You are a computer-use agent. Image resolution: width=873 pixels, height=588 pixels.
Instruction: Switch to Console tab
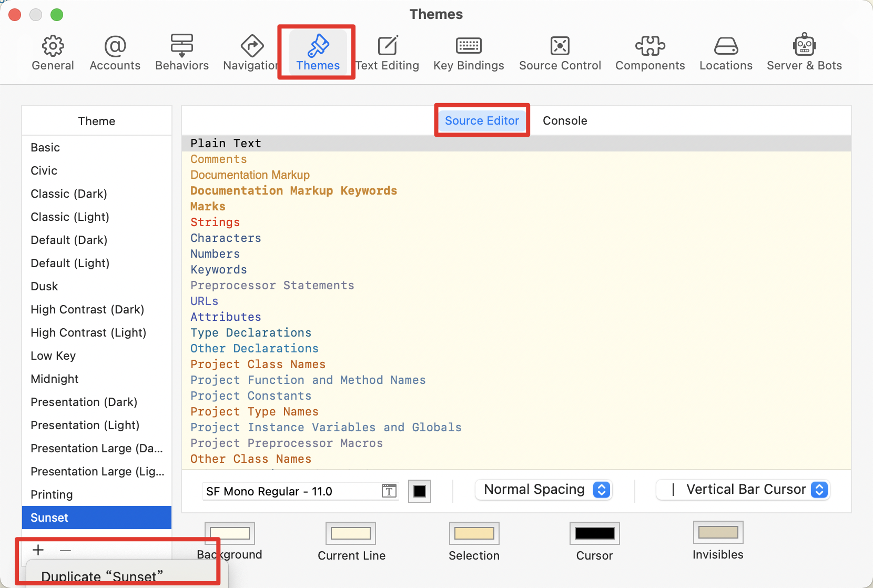pos(565,120)
